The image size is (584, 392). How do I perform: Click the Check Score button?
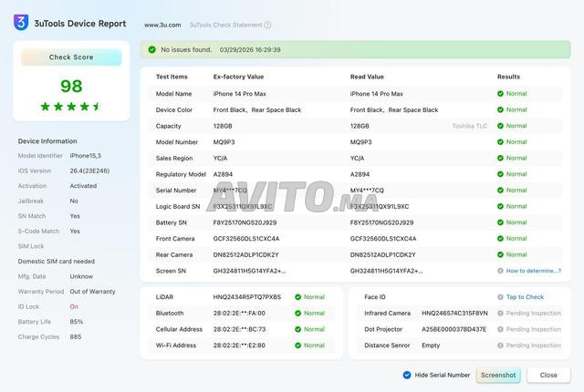click(71, 57)
